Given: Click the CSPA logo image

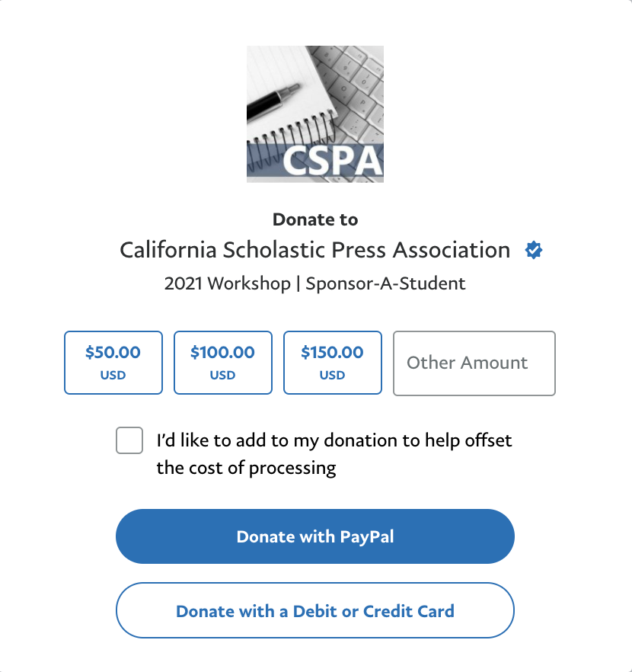Looking at the screenshot, I should [315, 114].
